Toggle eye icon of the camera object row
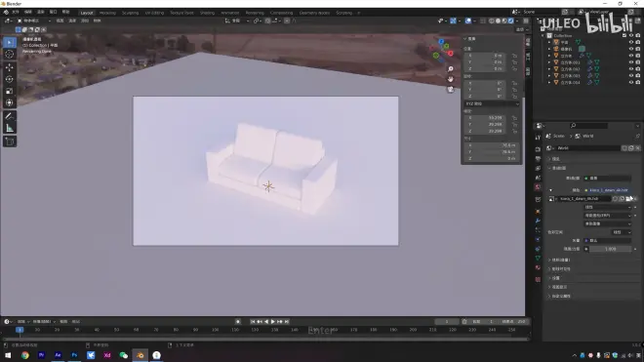This screenshot has width=644, height=362. click(x=631, y=49)
